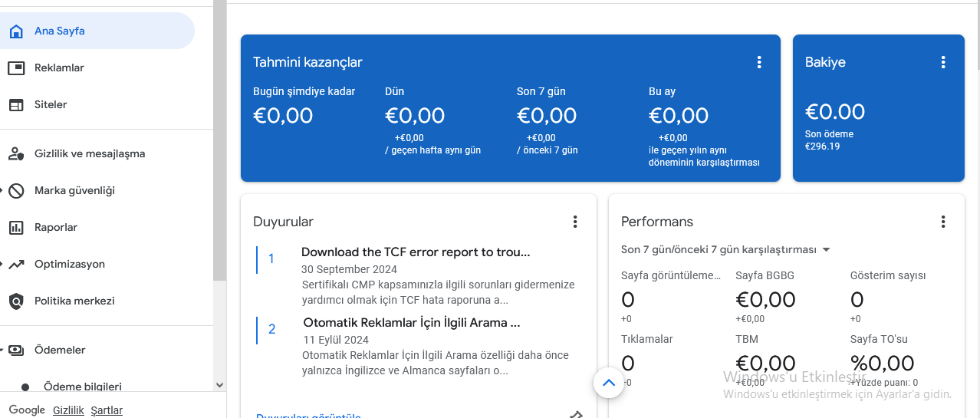Open the Gizlilik footer link
Image resolution: width=980 pixels, height=418 pixels.
point(68,410)
